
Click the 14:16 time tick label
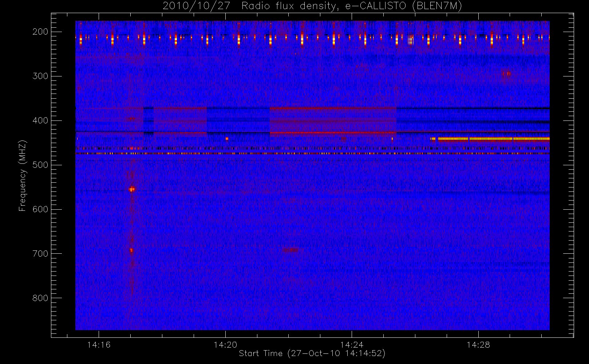99,345
